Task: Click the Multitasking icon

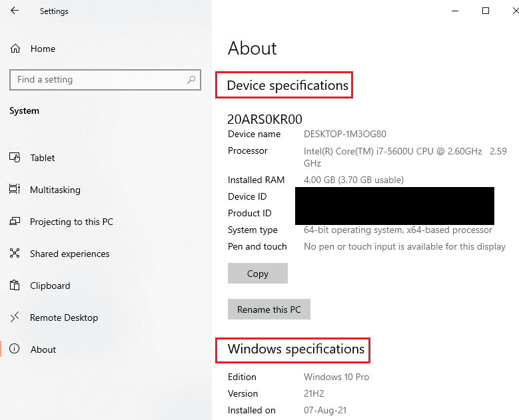Action: 15,189
